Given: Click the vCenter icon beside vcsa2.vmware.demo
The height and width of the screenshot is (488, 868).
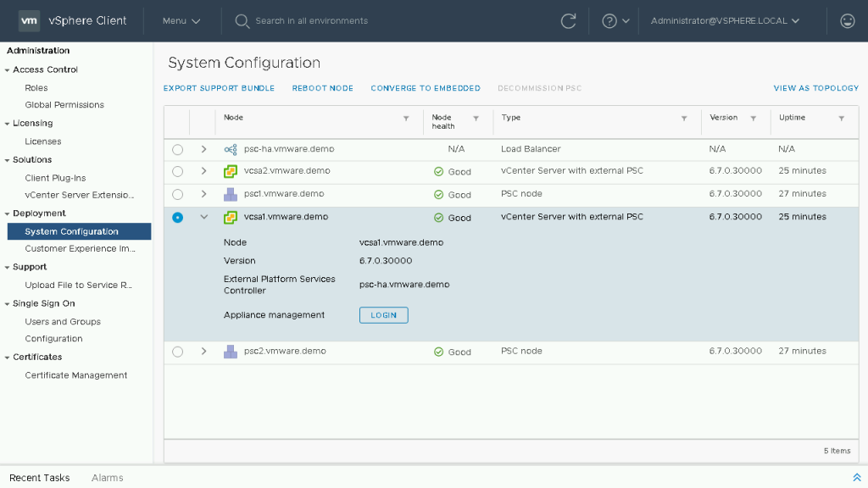Looking at the screenshot, I should (231, 171).
